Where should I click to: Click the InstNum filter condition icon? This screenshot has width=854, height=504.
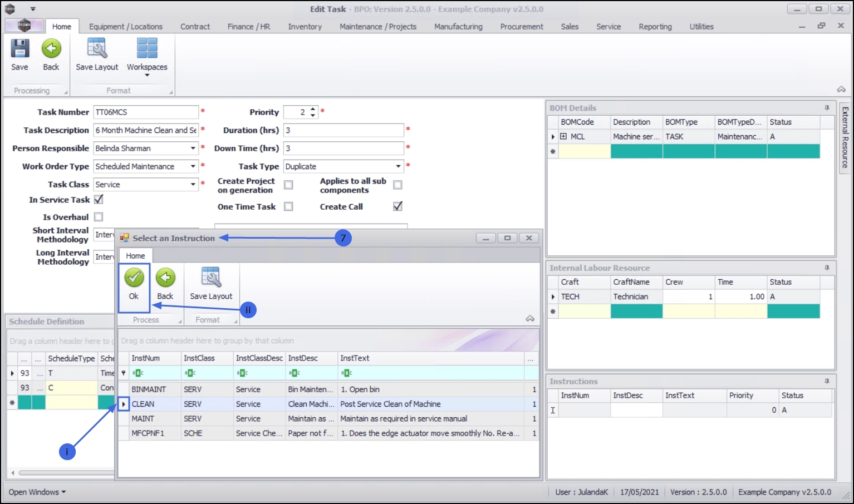tap(138, 373)
